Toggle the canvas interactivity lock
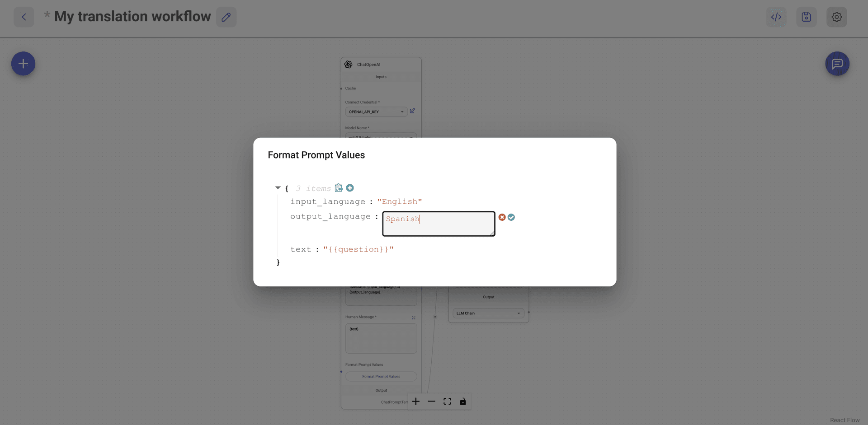 [463, 402]
